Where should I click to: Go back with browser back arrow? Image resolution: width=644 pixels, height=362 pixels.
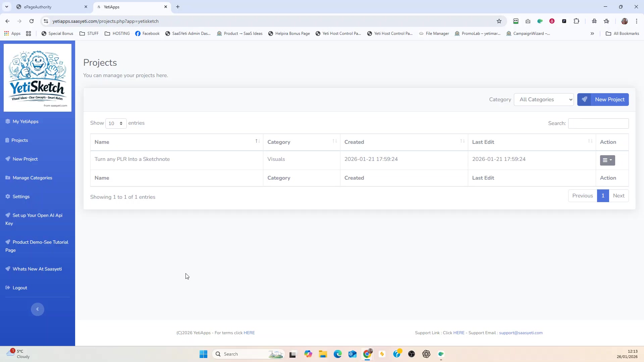[7, 21]
